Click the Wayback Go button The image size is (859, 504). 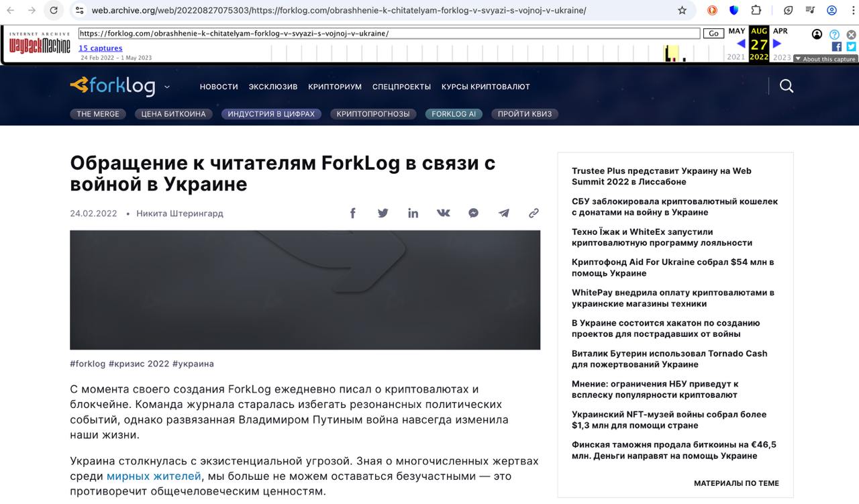point(713,34)
